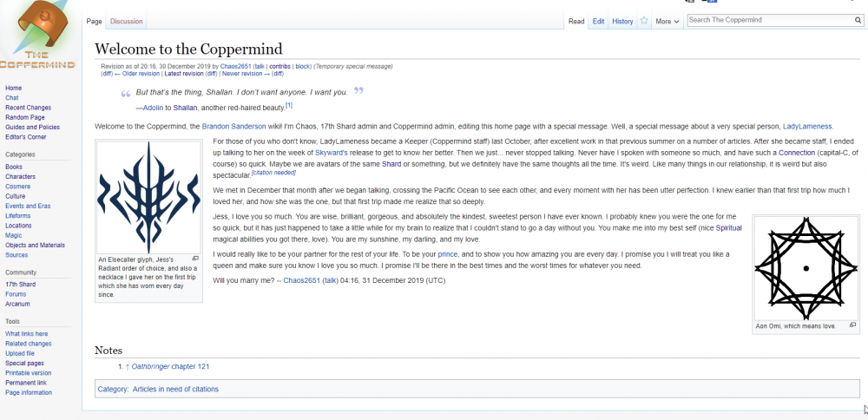
Task: Open Upload file tool
Action: [20, 353]
